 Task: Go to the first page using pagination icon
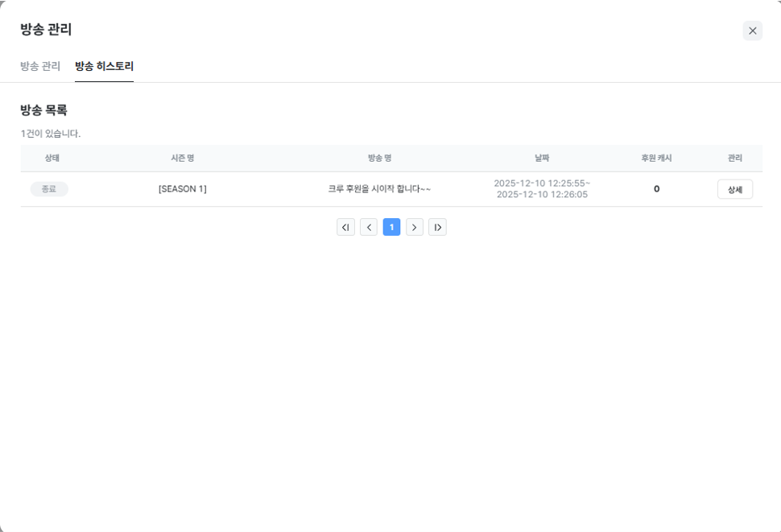pyautogui.click(x=345, y=226)
